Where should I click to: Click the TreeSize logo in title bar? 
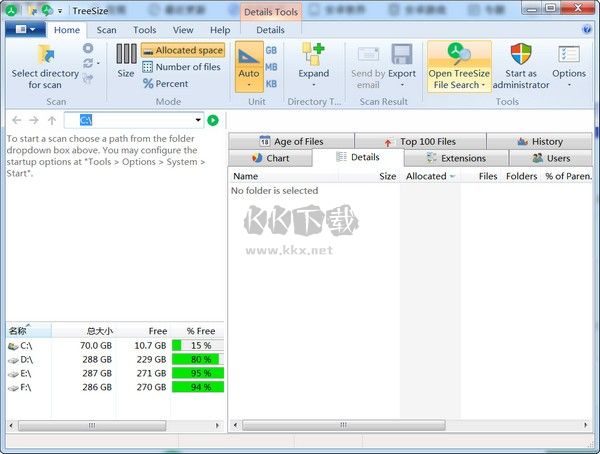point(11,11)
